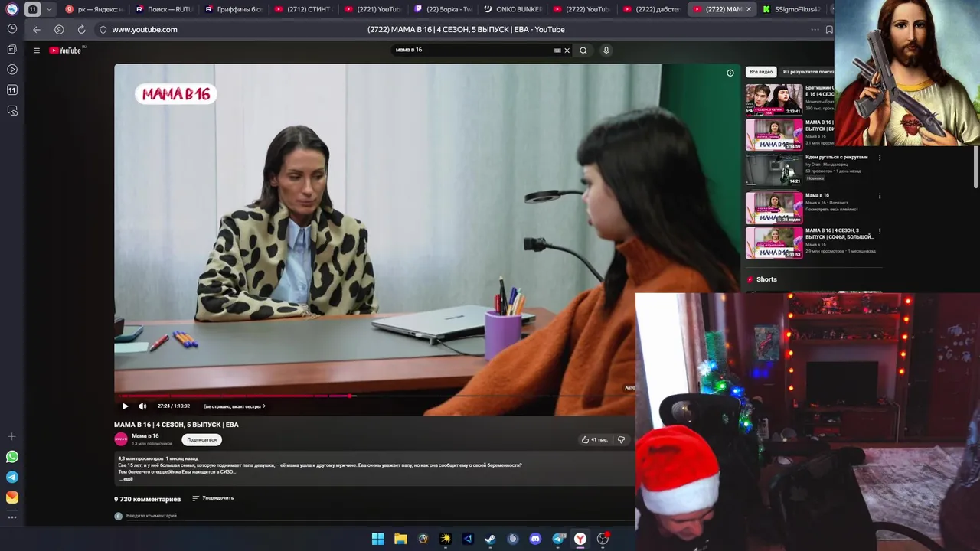Open the 1:14:59 Мама в 16 video thumbnail
Screen dimensions: 980x551
point(774,135)
